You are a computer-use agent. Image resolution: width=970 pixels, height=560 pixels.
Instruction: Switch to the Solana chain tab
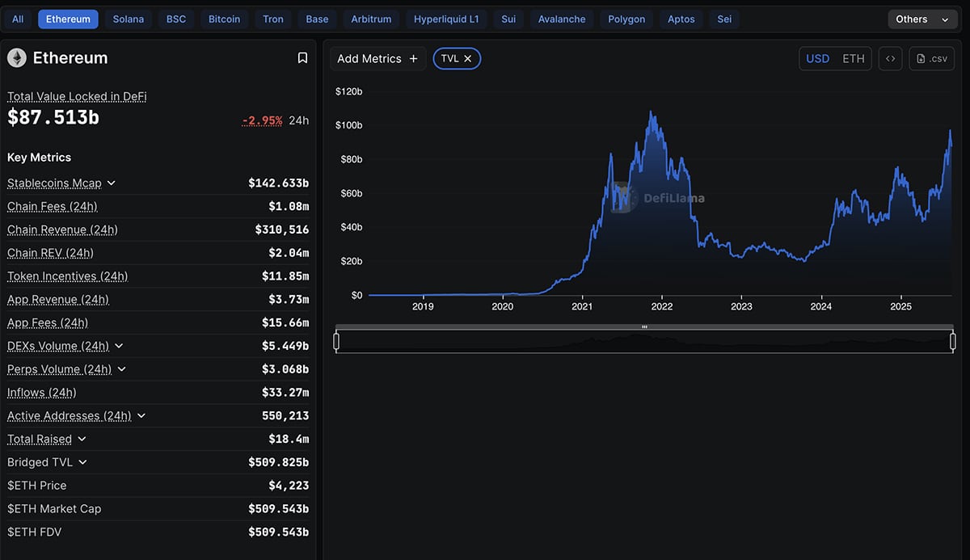128,19
